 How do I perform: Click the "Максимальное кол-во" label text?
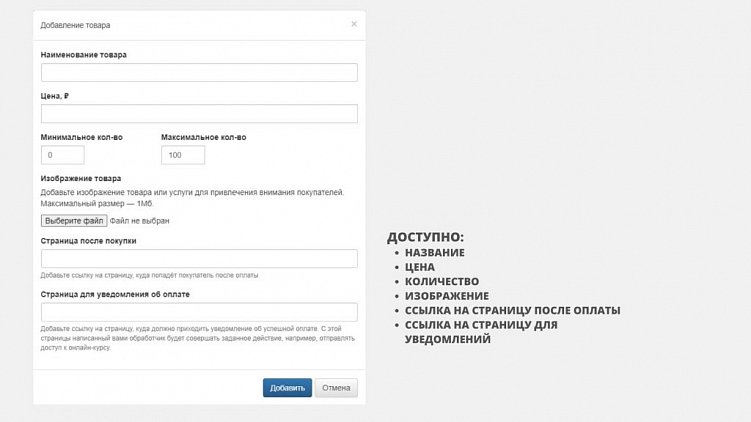click(203, 137)
